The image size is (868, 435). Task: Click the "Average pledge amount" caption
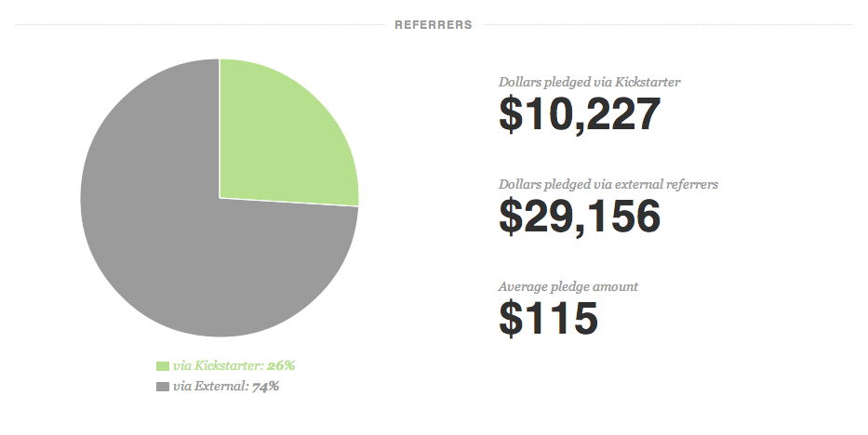(x=568, y=286)
